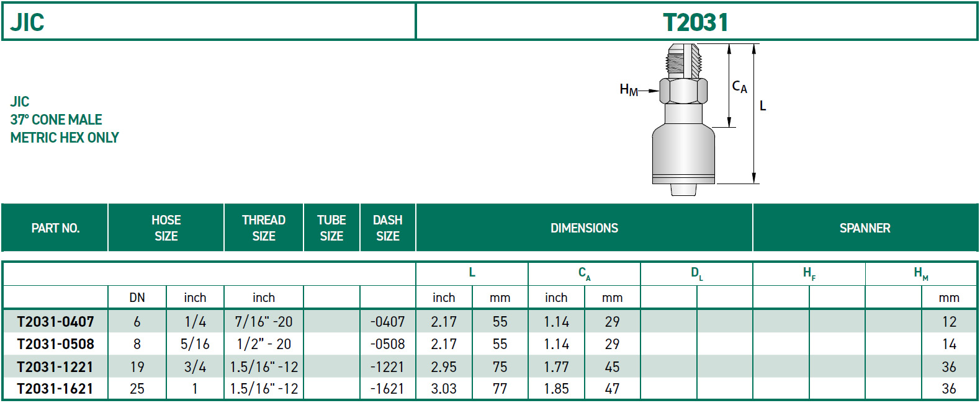The height and width of the screenshot is (403, 980).
Task: Click the 'SPANNER' column header
Action: click(x=865, y=228)
